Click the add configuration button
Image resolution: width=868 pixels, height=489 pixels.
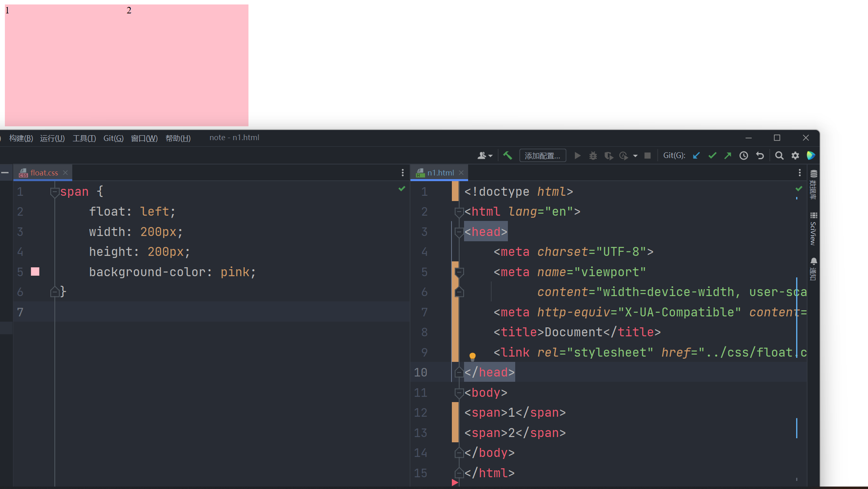pyautogui.click(x=542, y=156)
